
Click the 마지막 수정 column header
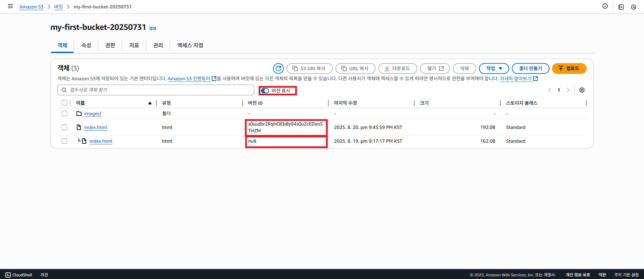pos(345,103)
